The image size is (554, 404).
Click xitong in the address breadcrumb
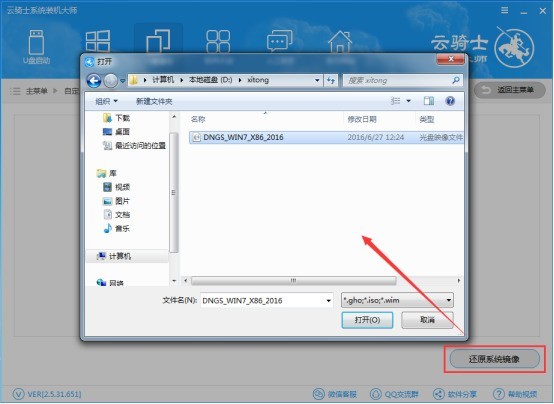pos(258,80)
